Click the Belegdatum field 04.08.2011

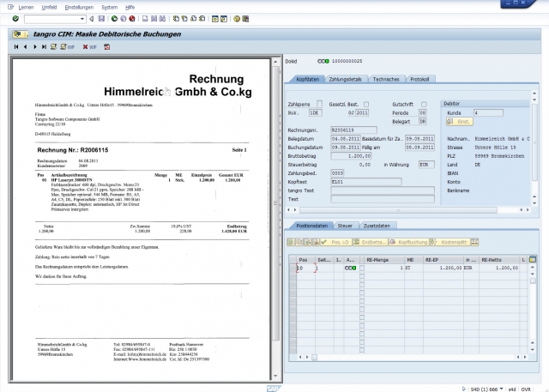point(346,139)
